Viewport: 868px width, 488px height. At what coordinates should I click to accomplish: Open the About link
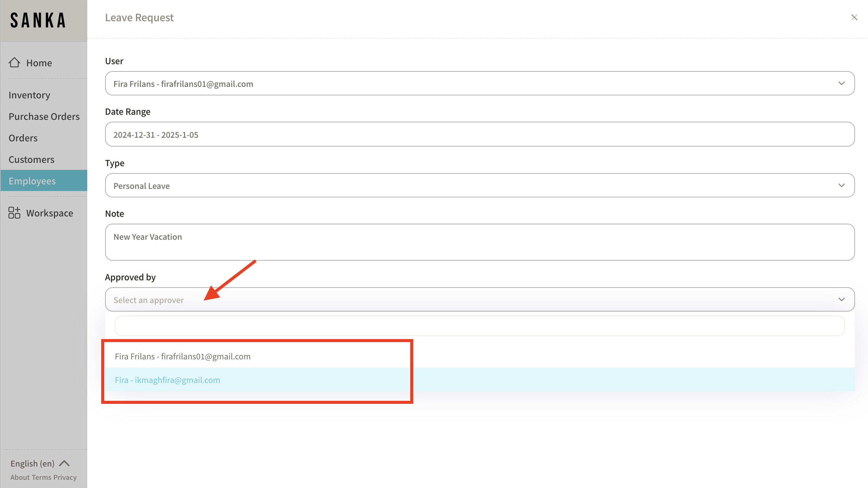tap(20, 477)
